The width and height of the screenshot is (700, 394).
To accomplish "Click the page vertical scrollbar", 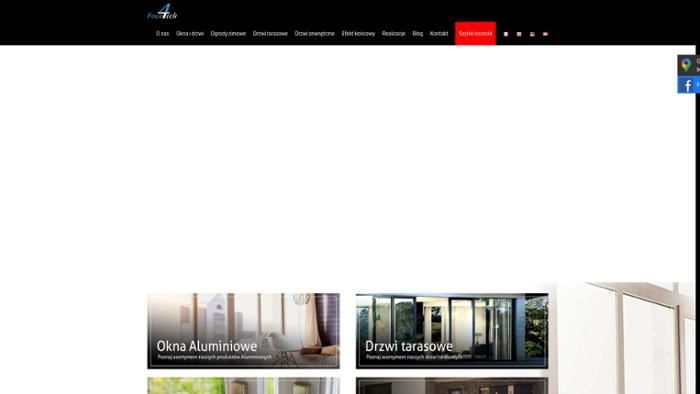I will coord(697,219).
